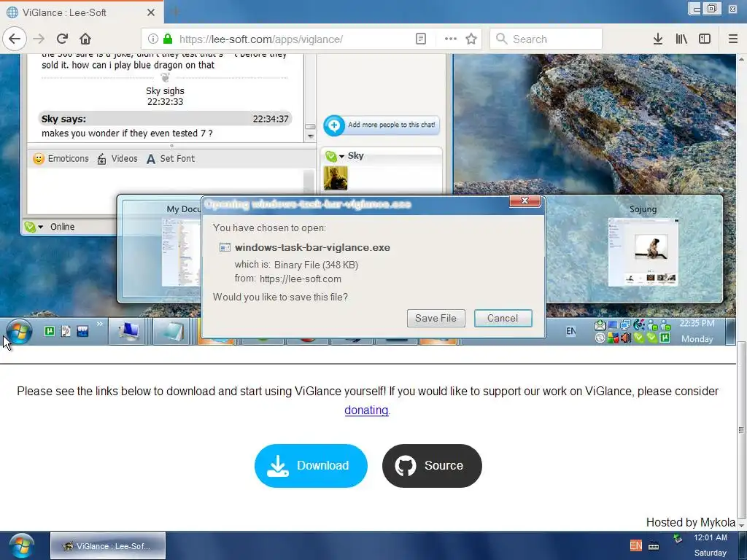Click the blue Download button
Screen dimensions: 747x560
pyautogui.click(x=311, y=466)
